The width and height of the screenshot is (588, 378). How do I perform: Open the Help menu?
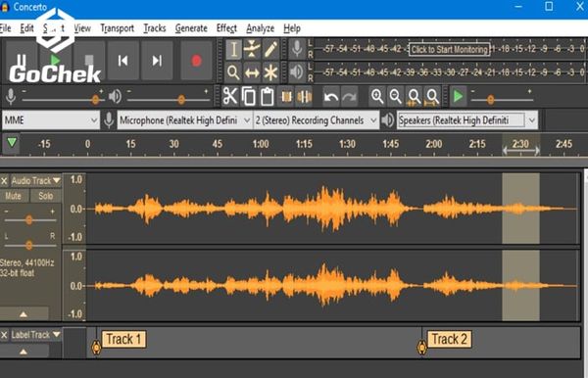[292, 28]
